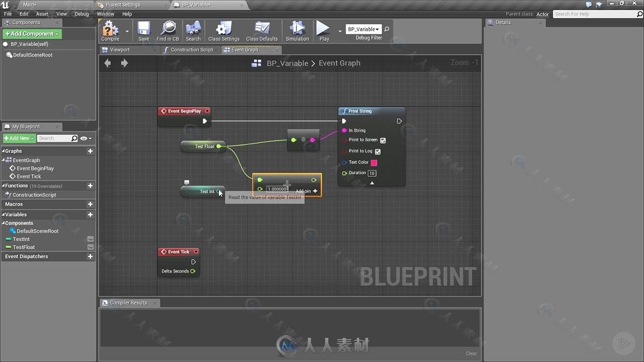Add a new variable with plus icon
Viewport: 644px width, 362px height.
tap(90, 215)
